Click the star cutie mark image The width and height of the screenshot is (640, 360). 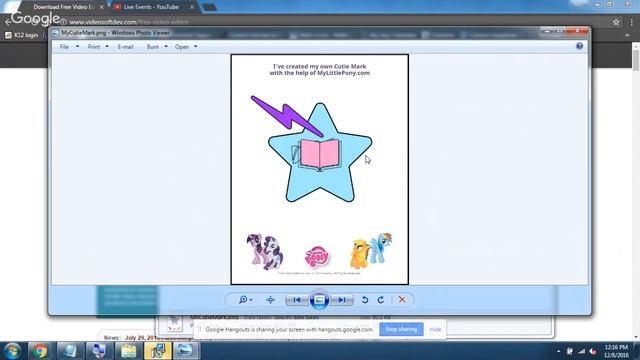(320, 152)
